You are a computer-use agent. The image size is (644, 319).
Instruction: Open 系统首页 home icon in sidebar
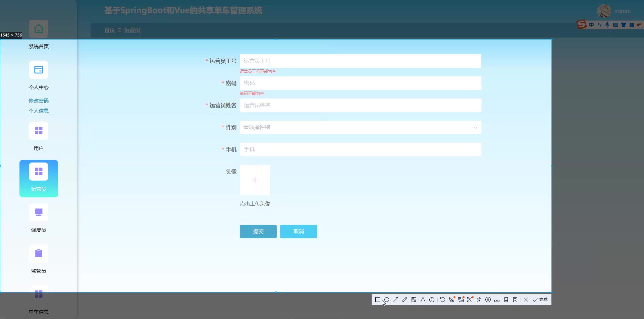[39, 29]
